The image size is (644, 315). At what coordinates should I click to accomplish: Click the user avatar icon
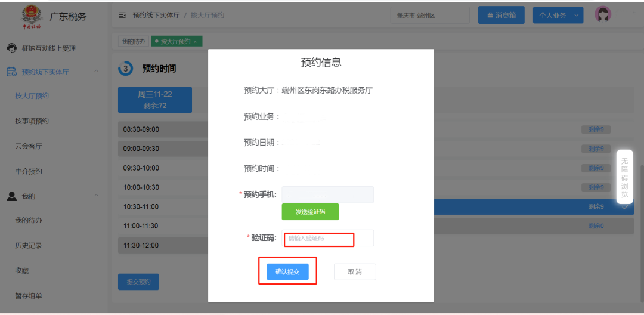click(x=603, y=14)
